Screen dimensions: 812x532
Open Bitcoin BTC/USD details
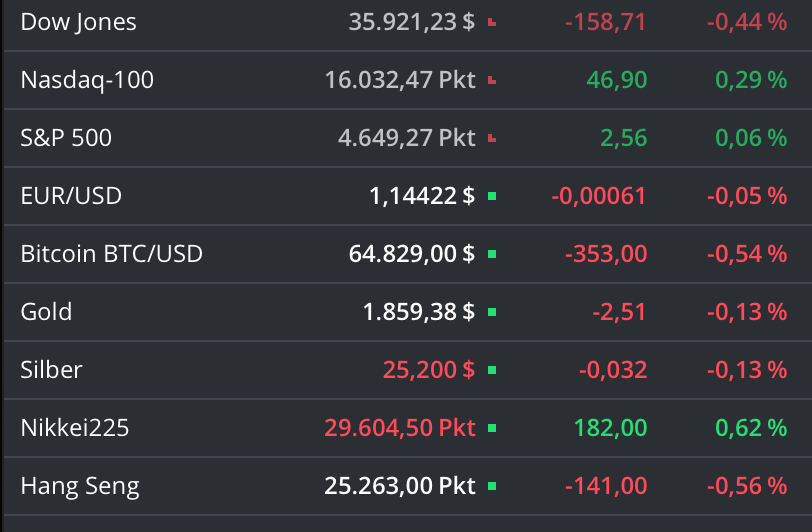tap(111, 254)
